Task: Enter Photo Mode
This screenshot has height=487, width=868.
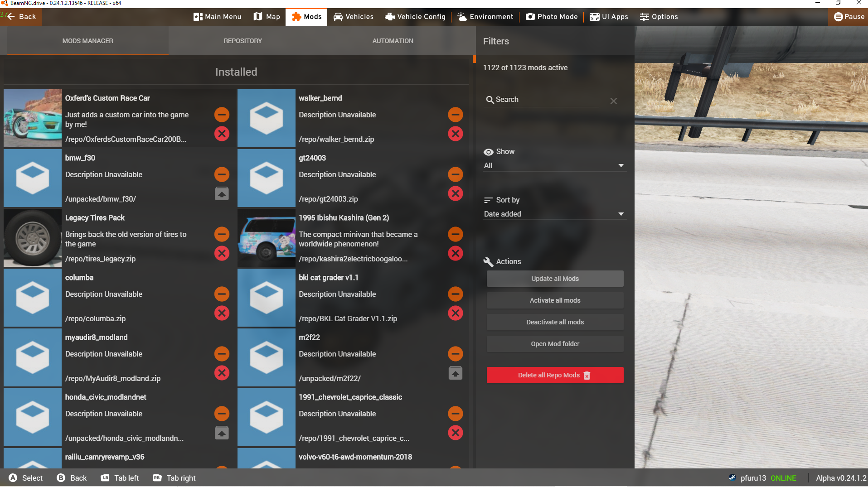Action: (x=552, y=17)
